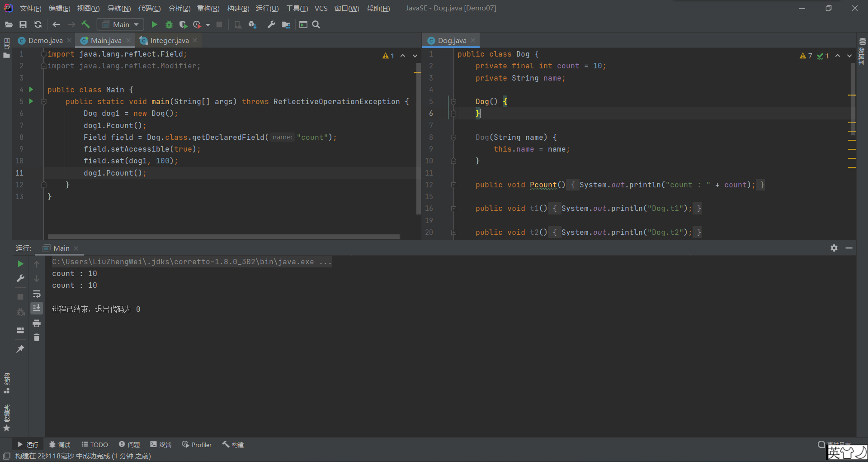Open the 调试 tool window button
Viewport: 868px width, 462px height.
click(x=60, y=445)
